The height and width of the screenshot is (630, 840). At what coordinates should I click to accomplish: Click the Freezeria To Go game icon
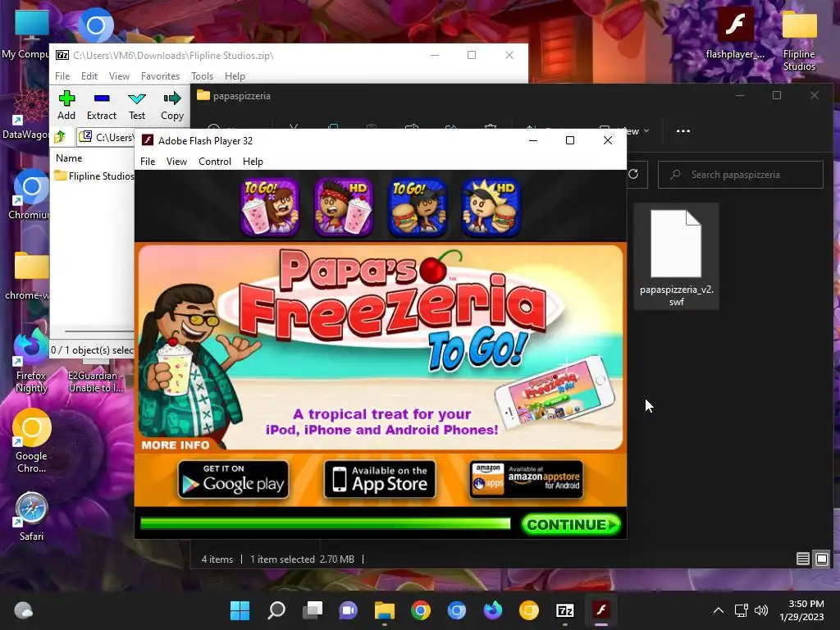[x=270, y=208]
